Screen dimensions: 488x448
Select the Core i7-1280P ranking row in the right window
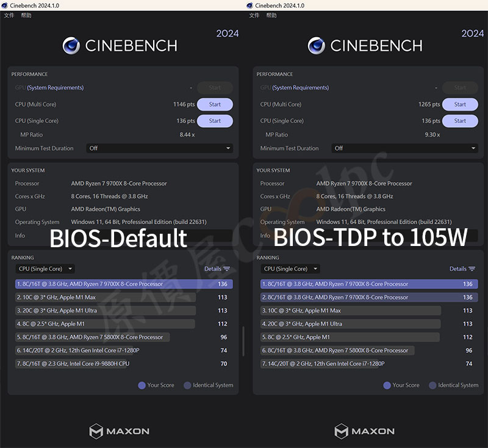click(369, 364)
